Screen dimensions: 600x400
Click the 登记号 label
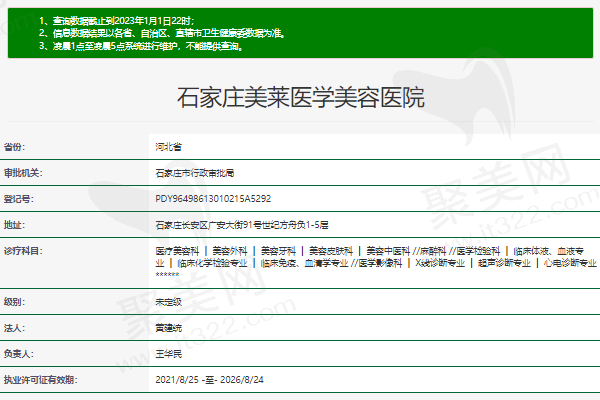click(x=18, y=199)
